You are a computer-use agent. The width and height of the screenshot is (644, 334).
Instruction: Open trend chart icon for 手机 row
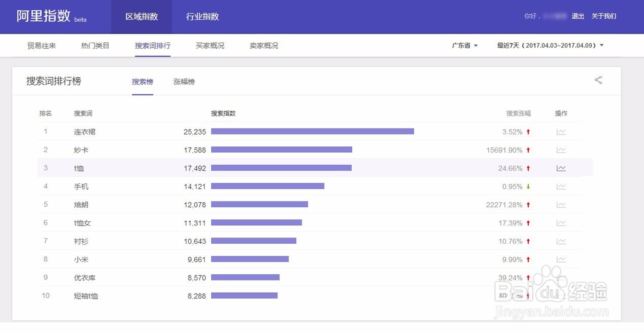point(561,187)
